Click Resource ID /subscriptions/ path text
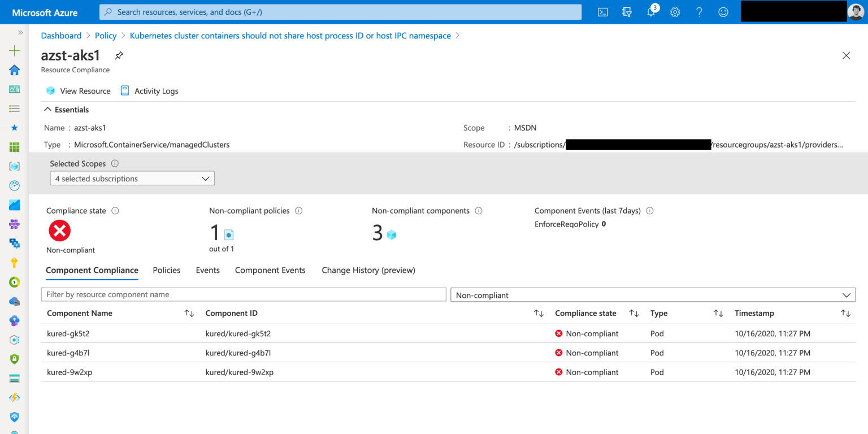This screenshot has height=434, width=868. click(679, 145)
